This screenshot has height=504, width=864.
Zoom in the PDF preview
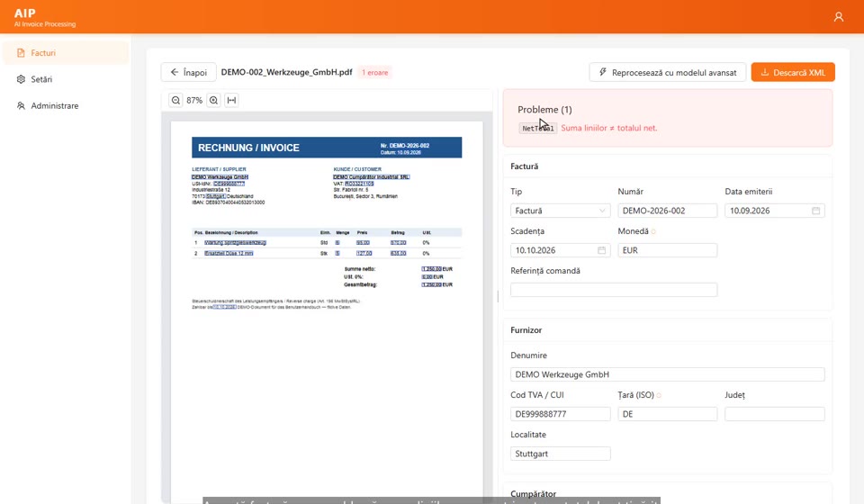click(x=214, y=100)
